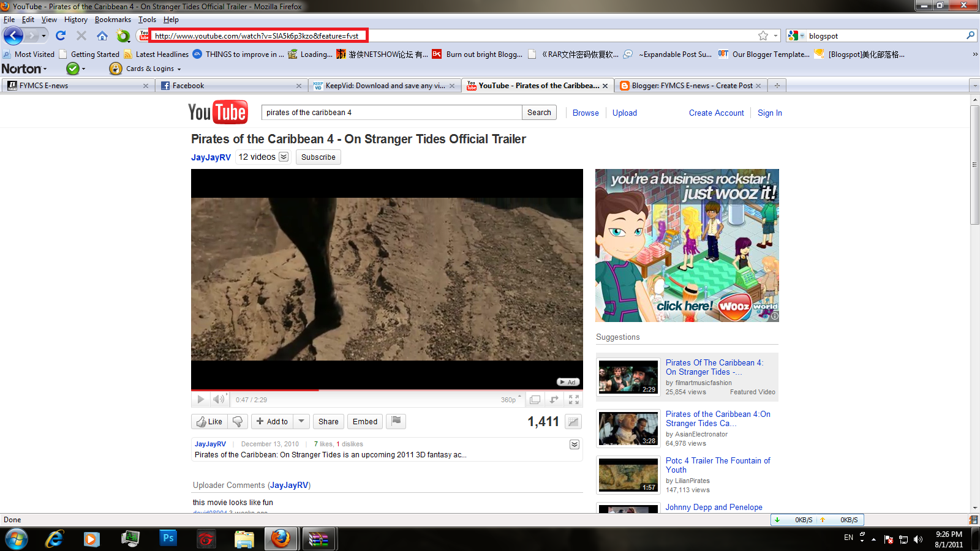The width and height of the screenshot is (980, 551).
Task: Open the Add to dropdown arrow
Action: 301,421
